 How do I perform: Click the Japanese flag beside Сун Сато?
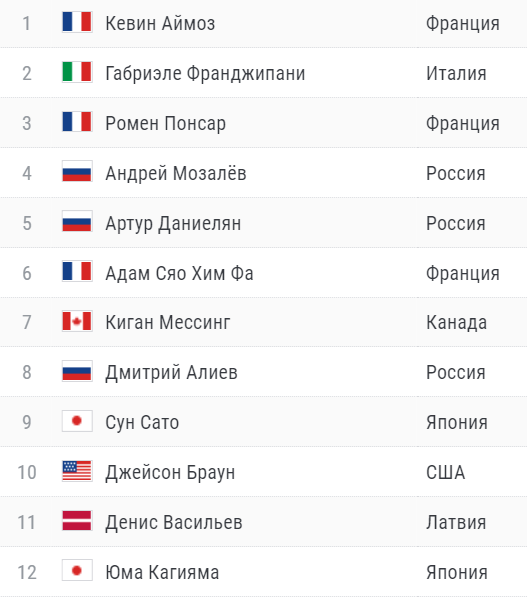coord(77,421)
